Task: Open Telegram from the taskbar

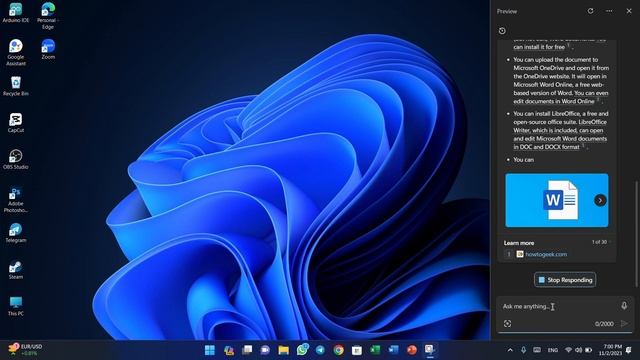Action: (320, 350)
